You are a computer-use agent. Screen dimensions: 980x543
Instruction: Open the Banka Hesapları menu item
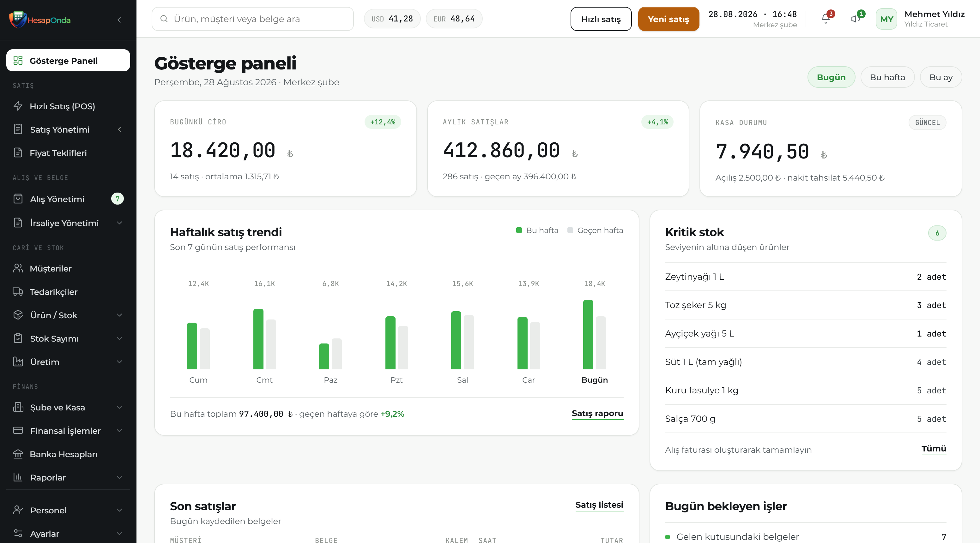[68, 454]
